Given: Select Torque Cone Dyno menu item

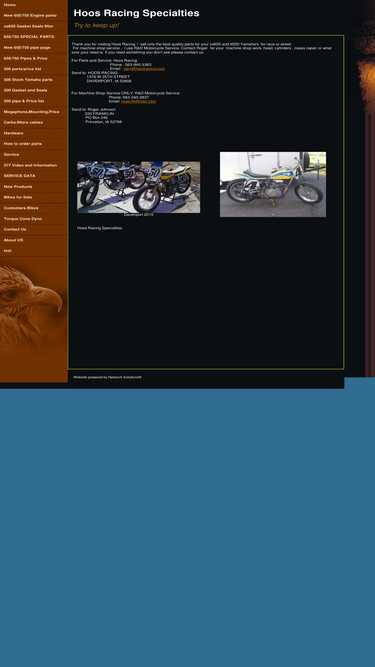Looking at the screenshot, I should point(34,219).
